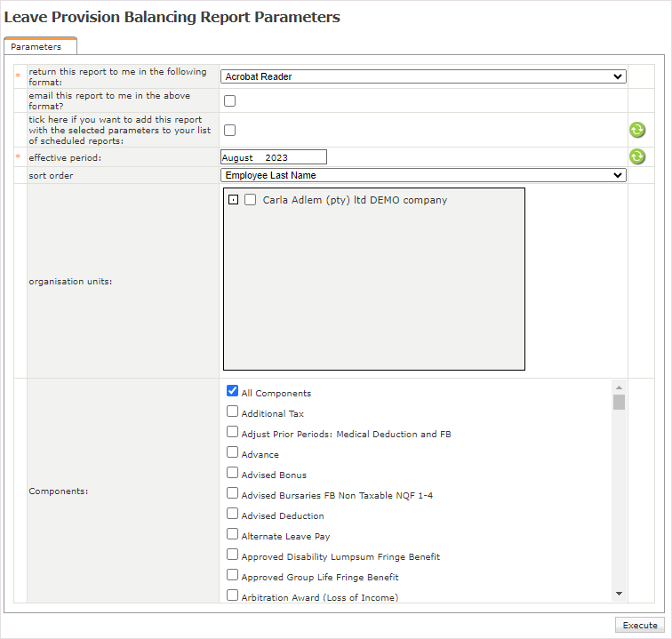The width and height of the screenshot is (672, 639).
Task: Click the green refresh icon beside effective period
Action: coord(637,156)
